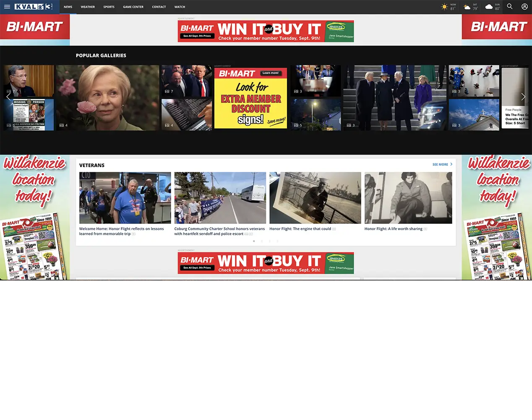532x420 pixels.
Task: Open black-and-white thumbnail of kneeling woman
Action: [x=408, y=198]
